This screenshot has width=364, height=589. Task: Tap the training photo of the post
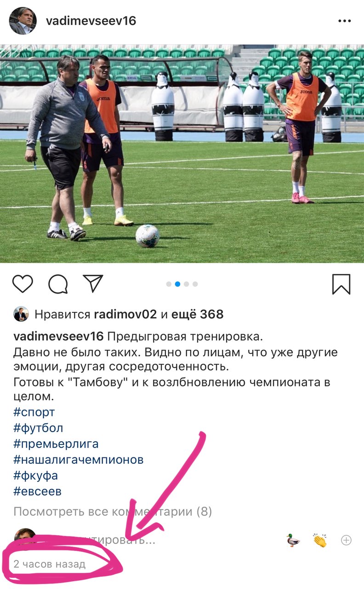[x=182, y=154]
